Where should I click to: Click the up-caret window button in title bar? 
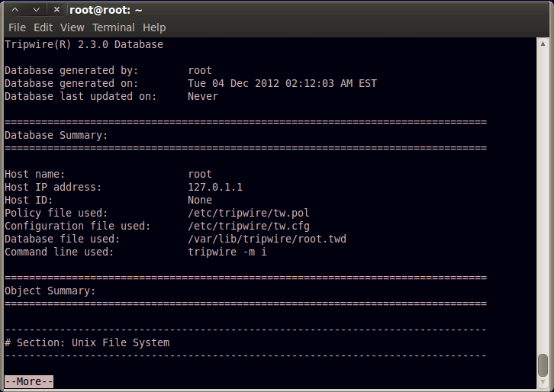click(14, 10)
